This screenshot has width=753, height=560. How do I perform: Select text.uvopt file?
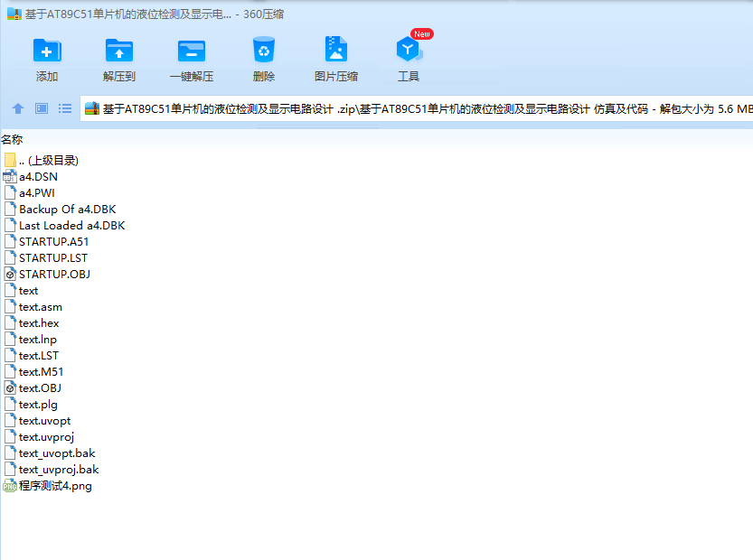tap(44, 421)
